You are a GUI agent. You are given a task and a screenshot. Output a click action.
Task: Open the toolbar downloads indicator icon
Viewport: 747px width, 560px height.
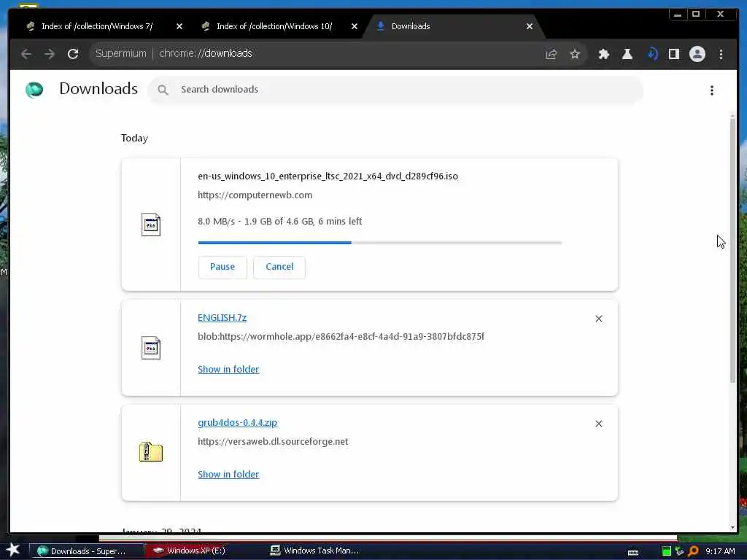[x=651, y=54]
